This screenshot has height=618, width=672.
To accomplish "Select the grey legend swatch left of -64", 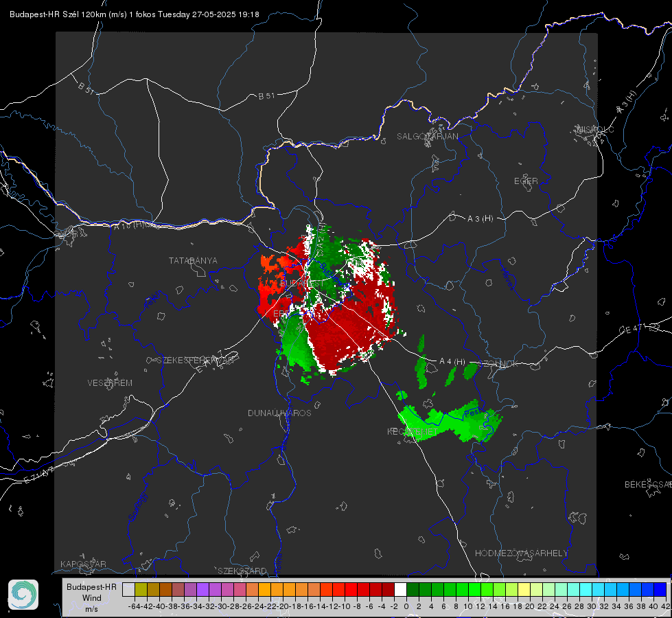I will [128, 589].
